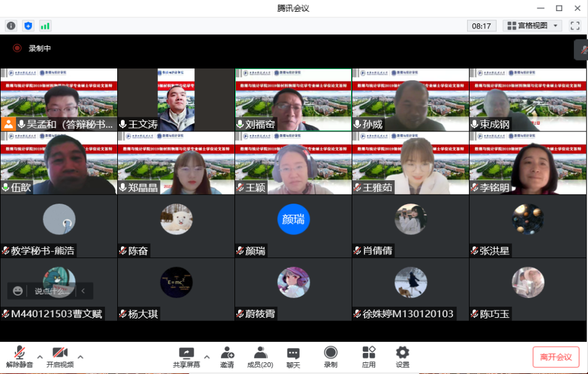
Task: Toggle 录制 recording in the toolbar
Action: [331, 357]
